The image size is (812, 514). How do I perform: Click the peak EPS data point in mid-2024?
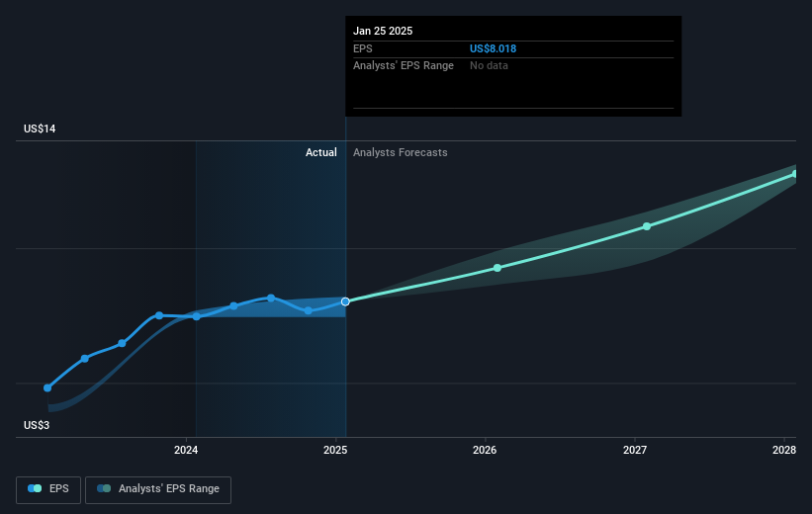click(x=271, y=298)
